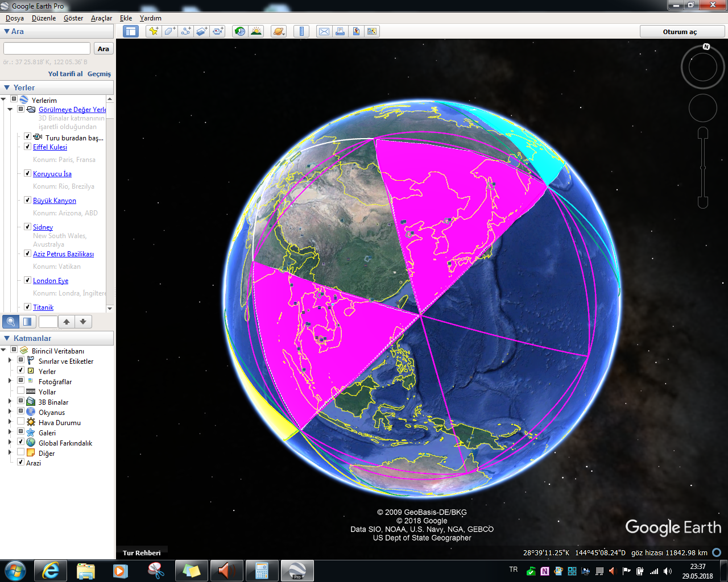728x582 pixels.
Task: Click the north indicator on the compass ring
Action: pos(706,47)
